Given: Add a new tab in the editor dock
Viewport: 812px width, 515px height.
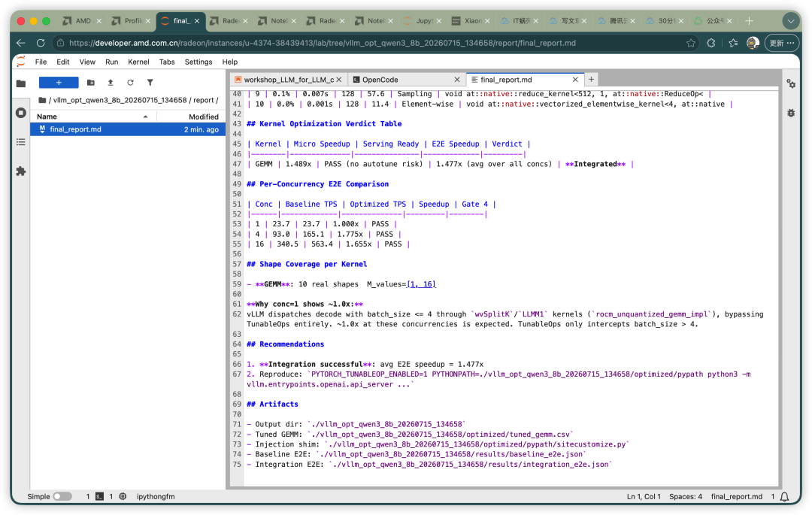Looking at the screenshot, I should click(591, 79).
